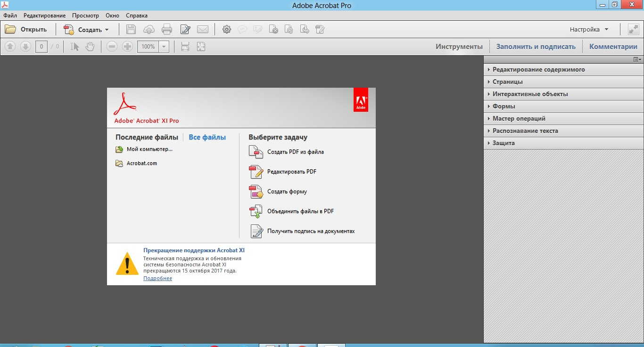Click the cloud upload icon
This screenshot has width=644, height=347.
[149, 29]
